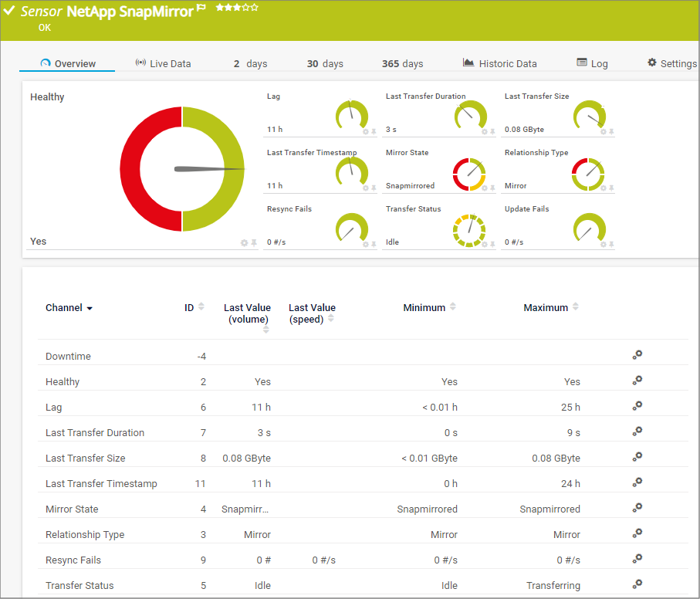Open settings gear for Mirror State row
700x599 pixels.
pyautogui.click(x=637, y=508)
